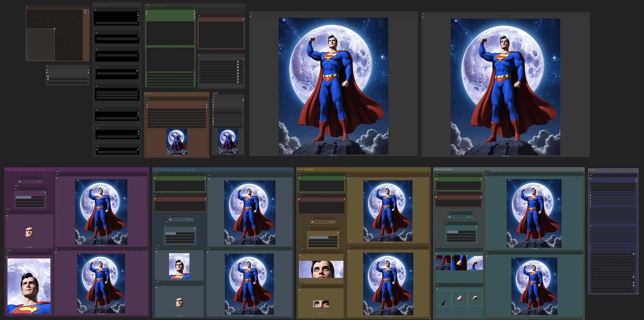Select the HiRes group title
This screenshot has height=320, width=644.
point(148,94)
